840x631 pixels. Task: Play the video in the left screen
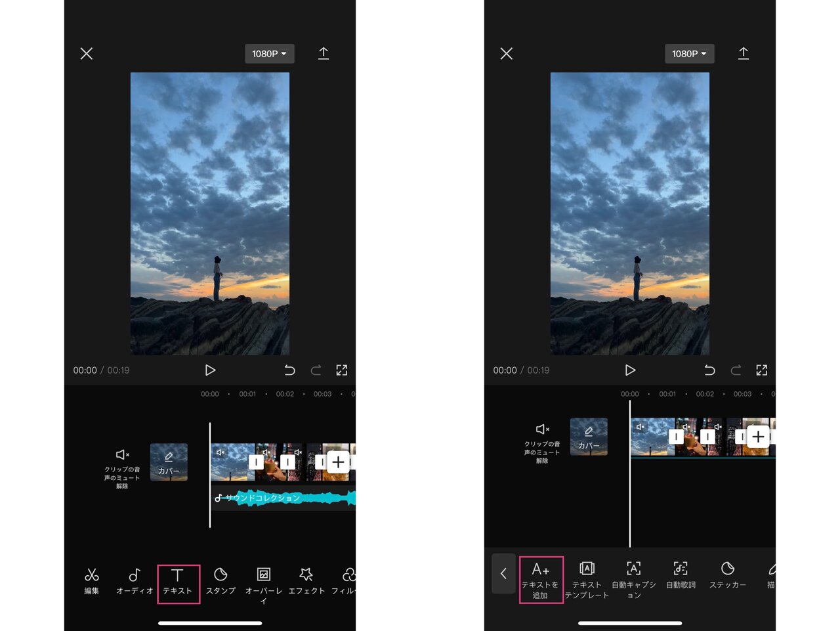pos(210,370)
